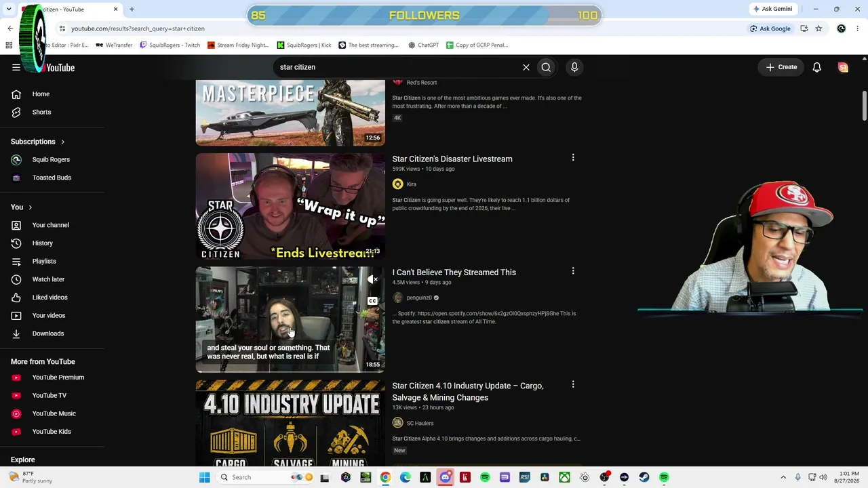The height and width of the screenshot is (488, 868).
Task: Toggle captions on the penguinz0 preview
Action: [372, 301]
